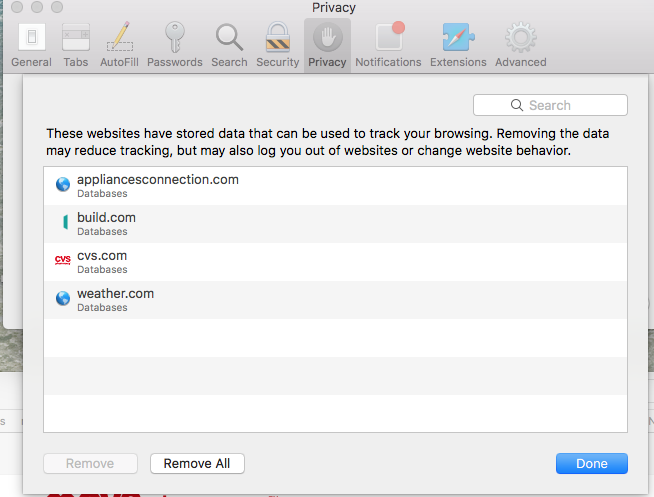This screenshot has height=497, width=654.
Task: Click Remove All button
Action: pos(197,464)
